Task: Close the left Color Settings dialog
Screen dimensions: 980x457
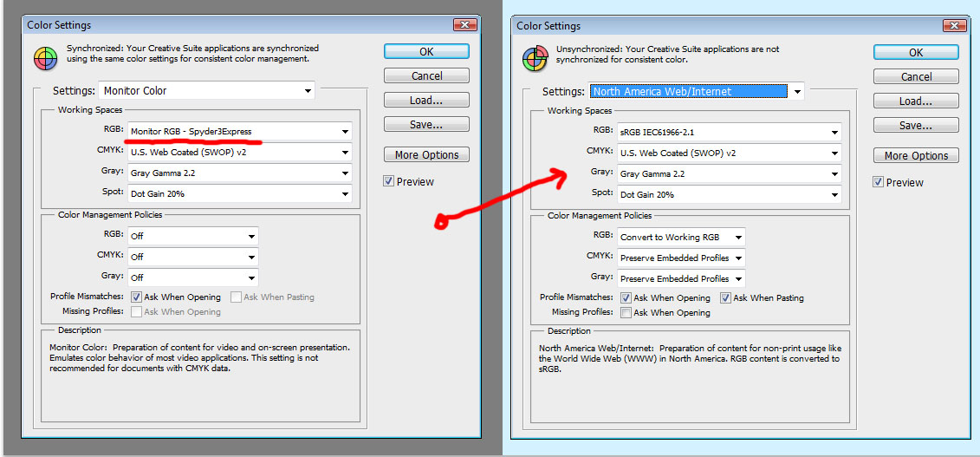Action: click(488, 25)
